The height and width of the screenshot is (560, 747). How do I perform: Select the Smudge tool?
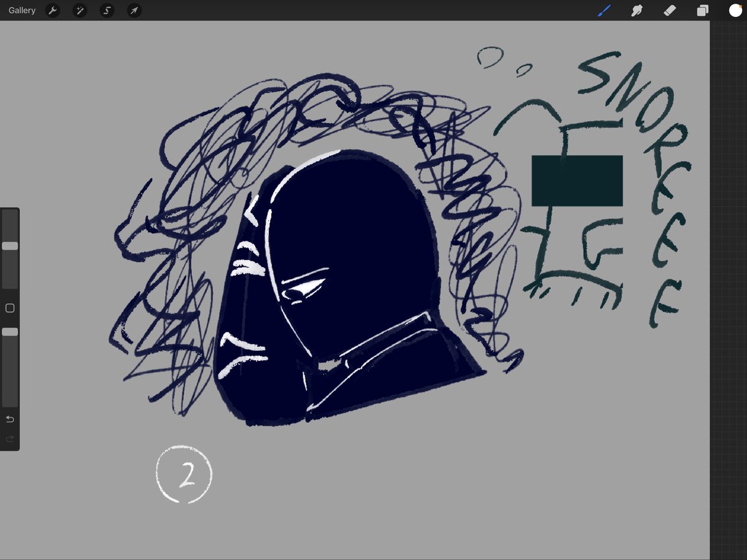click(x=637, y=11)
